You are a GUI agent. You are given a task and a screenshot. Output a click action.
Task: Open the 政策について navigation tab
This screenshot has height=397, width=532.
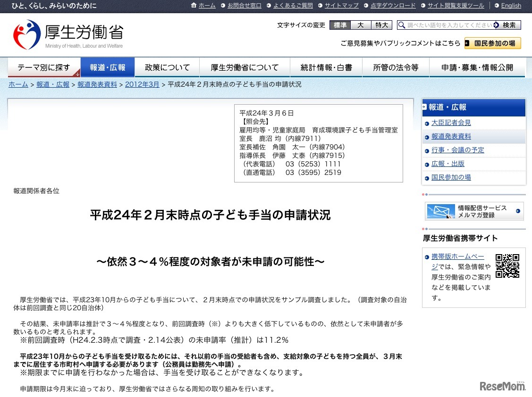tap(167, 67)
